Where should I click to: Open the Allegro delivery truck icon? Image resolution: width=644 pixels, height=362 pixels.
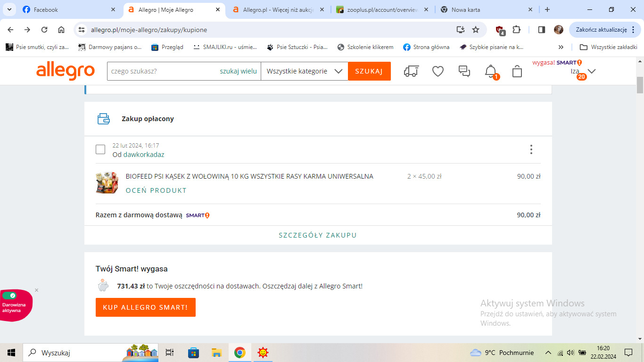point(411,71)
